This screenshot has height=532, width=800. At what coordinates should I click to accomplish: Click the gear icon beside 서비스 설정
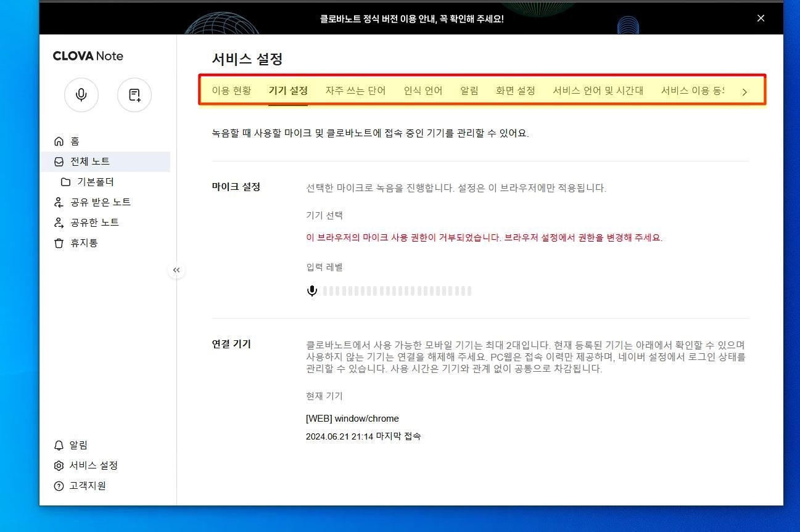59,465
